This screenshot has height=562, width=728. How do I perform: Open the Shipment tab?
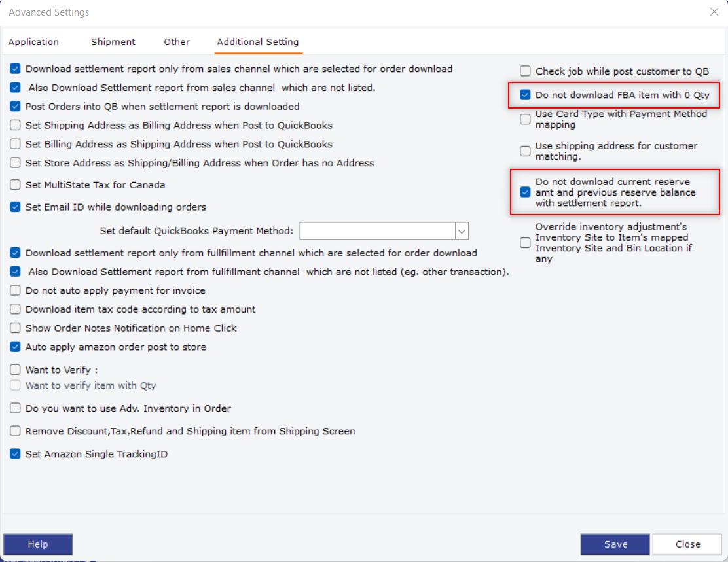point(113,42)
